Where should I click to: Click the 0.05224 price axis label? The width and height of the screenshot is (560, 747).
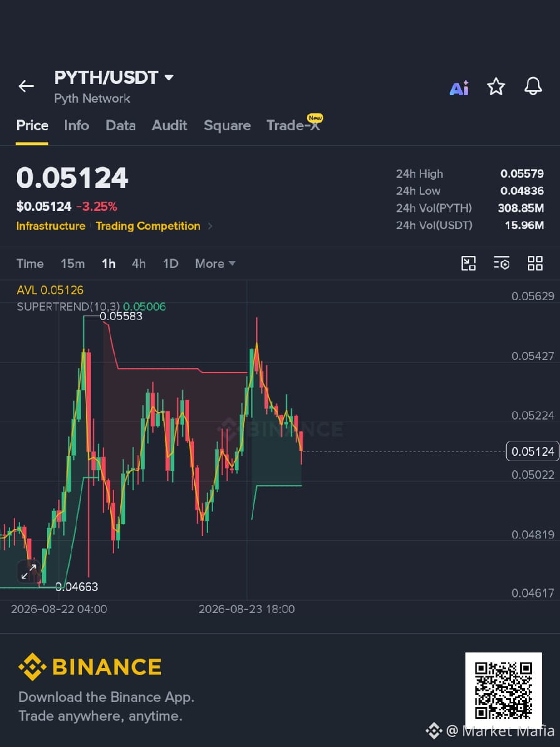pyautogui.click(x=533, y=416)
